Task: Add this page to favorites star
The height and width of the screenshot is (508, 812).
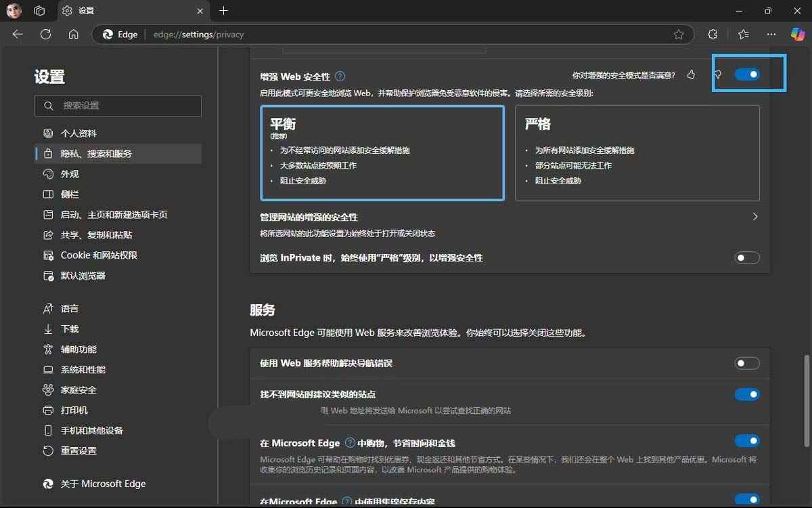Action: 679,35
